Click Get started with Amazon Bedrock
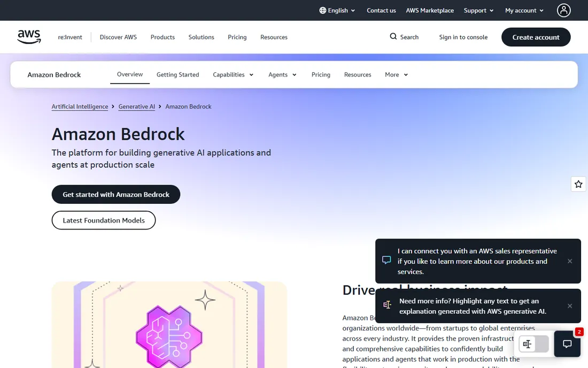588x368 pixels. (116, 194)
